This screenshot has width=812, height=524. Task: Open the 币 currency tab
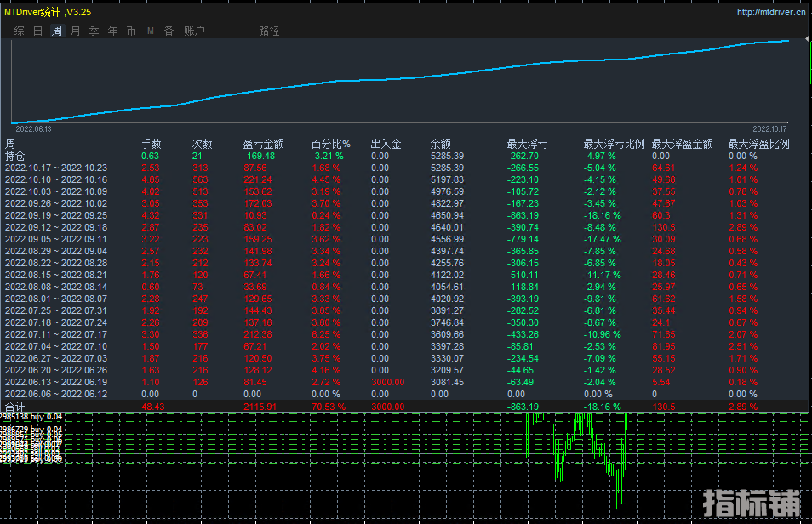point(131,31)
